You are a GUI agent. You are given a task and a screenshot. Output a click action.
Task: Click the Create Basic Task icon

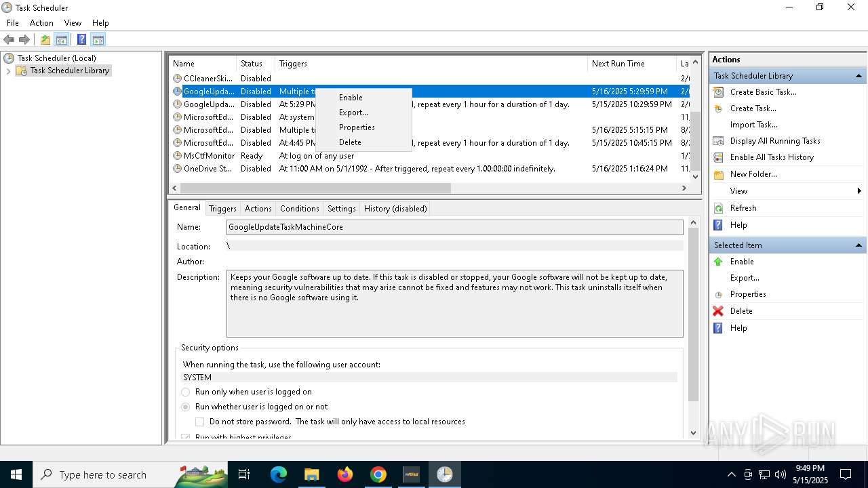point(718,92)
